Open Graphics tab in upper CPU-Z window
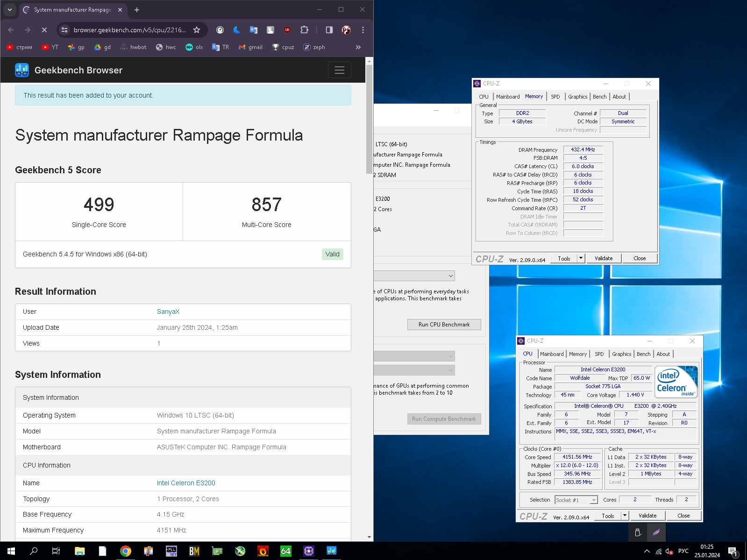747x560 pixels. click(578, 97)
